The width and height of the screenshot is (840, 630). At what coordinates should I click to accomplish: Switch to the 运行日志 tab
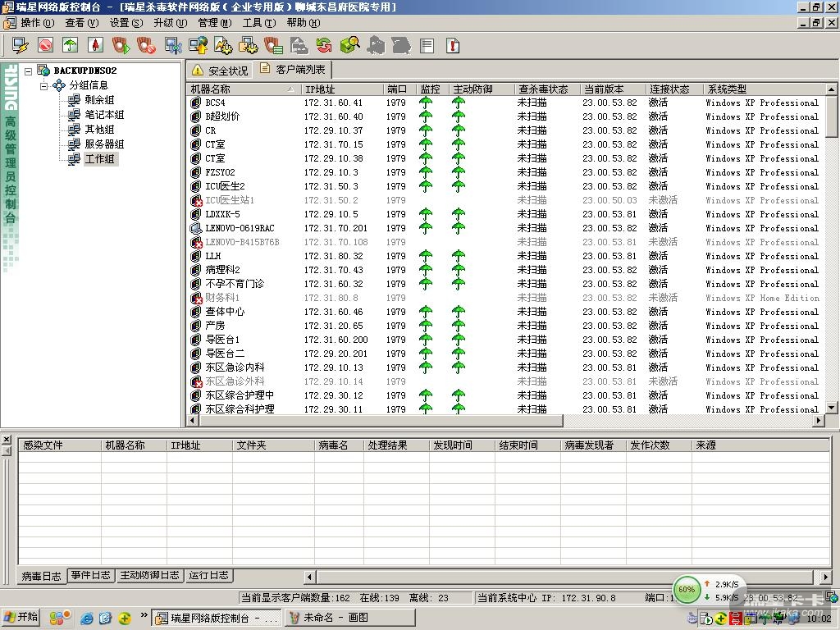pos(209,575)
